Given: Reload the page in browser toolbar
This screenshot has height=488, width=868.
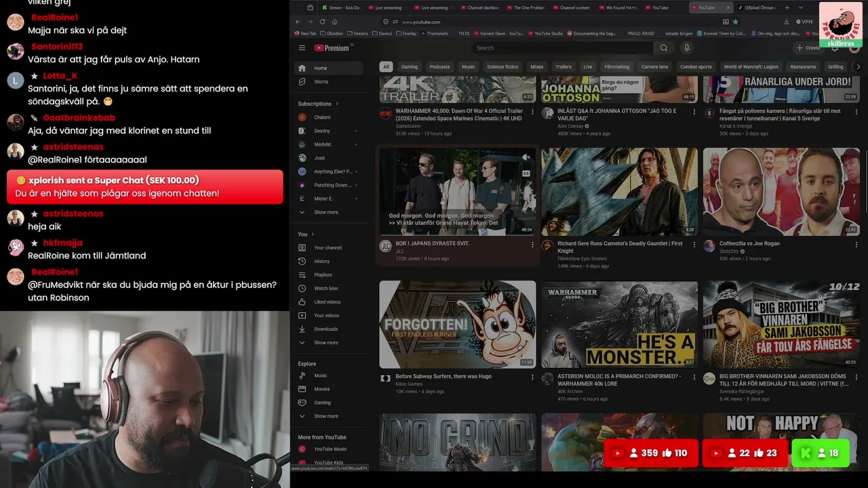Looking at the screenshot, I should pyautogui.click(x=322, y=22).
